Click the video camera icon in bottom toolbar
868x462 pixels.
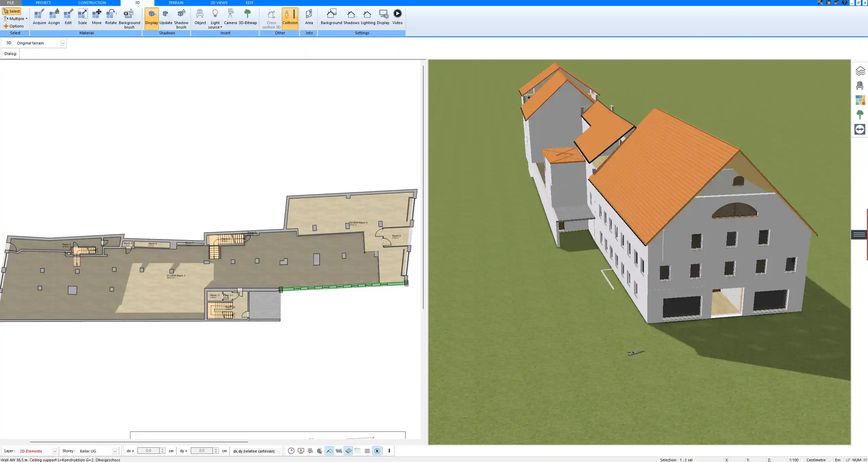(310, 451)
